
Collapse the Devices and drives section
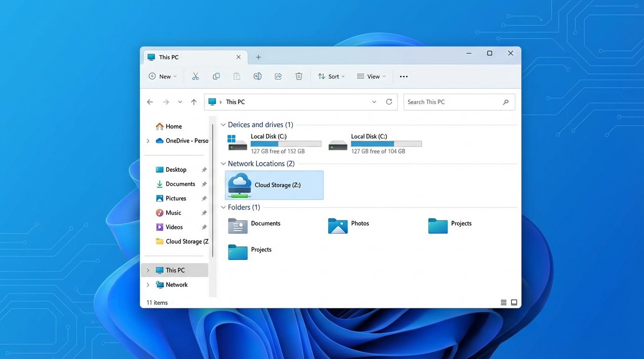pyautogui.click(x=223, y=124)
